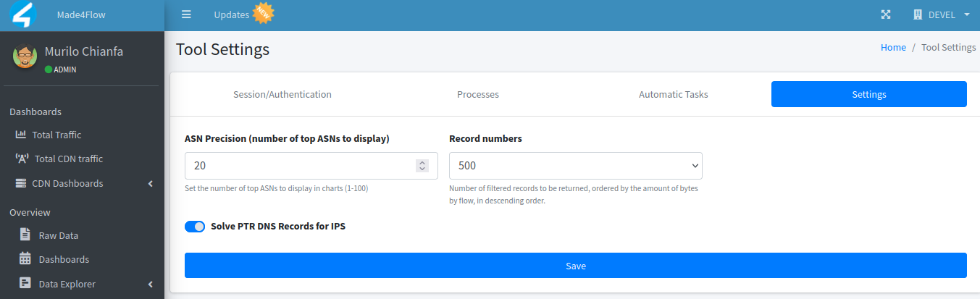Click the building icon beside DEVEL
This screenshot has height=299, width=980.
(x=918, y=14)
